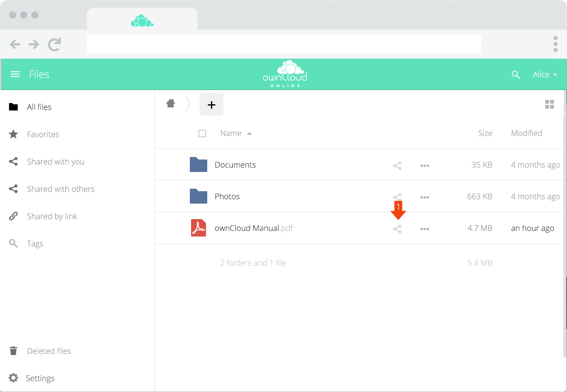Open the ownCloud Manual.pdf file
The width and height of the screenshot is (567, 392).
247,228
